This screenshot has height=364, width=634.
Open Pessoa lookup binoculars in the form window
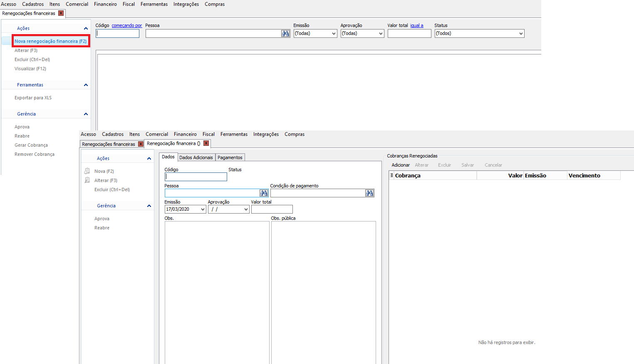(x=264, y=193)
